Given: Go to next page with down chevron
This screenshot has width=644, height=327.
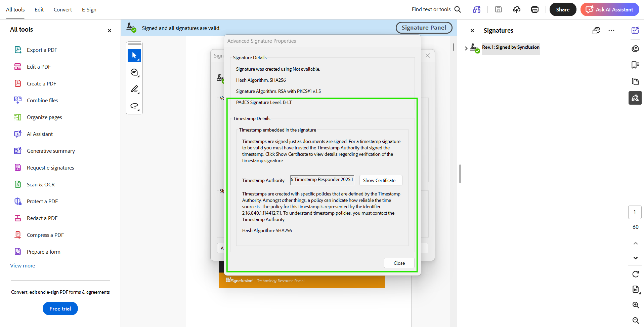Looking at the screenshot, I should point(636,258).
